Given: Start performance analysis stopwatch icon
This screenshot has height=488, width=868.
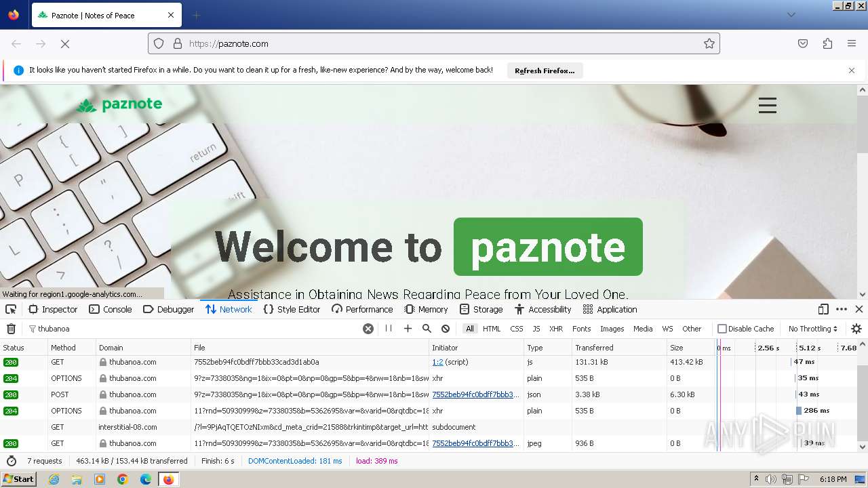Looking at the screenshot, I should pyautogui.click(x=11, y=461).
